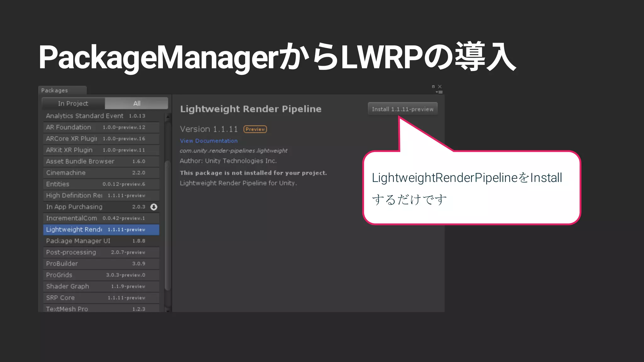
Task: Switch to the In Project tab
Action: [73, 103]
